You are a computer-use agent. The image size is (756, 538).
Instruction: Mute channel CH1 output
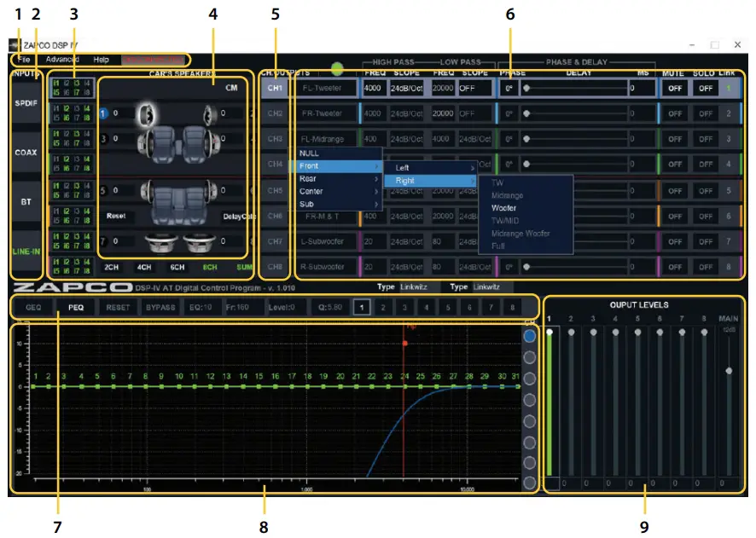674,88
